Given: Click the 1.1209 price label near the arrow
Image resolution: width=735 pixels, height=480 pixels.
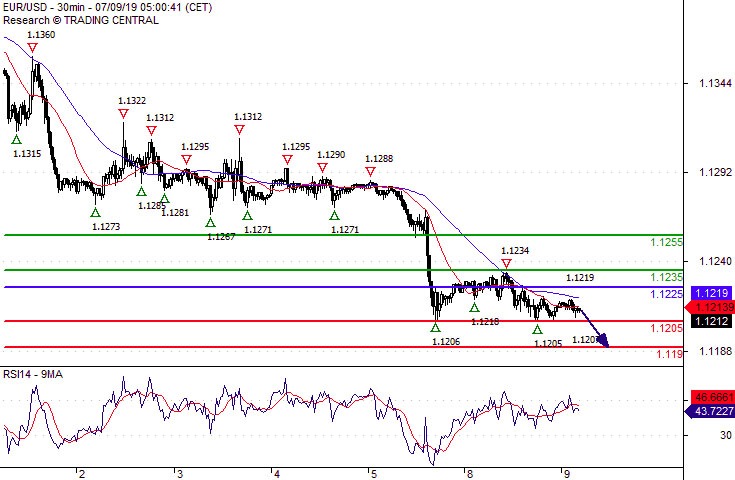Looking at the screenshot, I should tap(586, 339).
